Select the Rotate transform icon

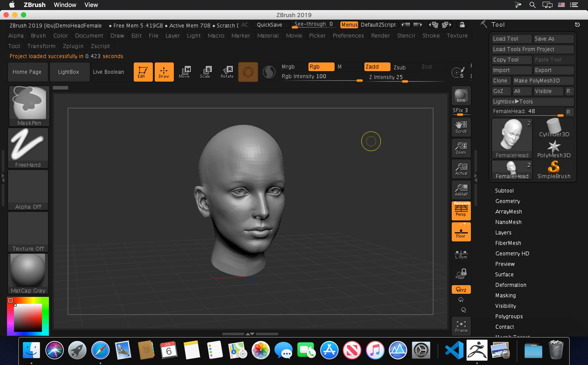227,72
